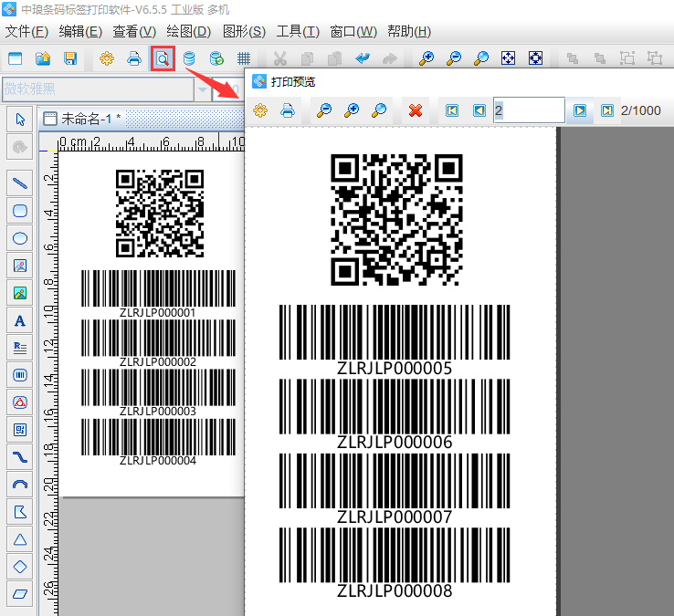This screenshot has width=674, height=616.
Task: Select the parallelogram shape tool
Action: click(20, 594)
